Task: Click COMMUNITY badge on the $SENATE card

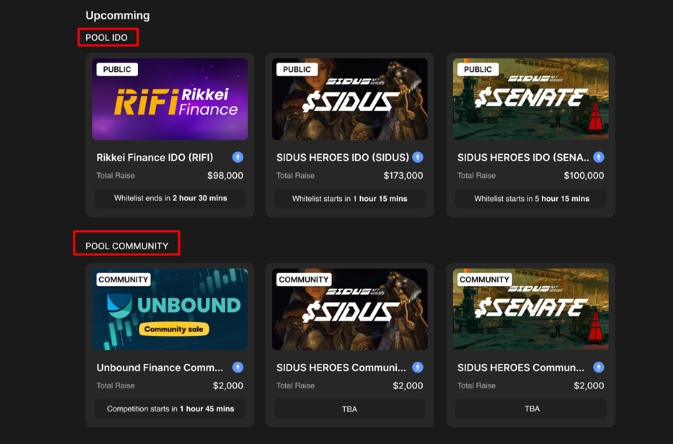Action: [x=485, y=280]
